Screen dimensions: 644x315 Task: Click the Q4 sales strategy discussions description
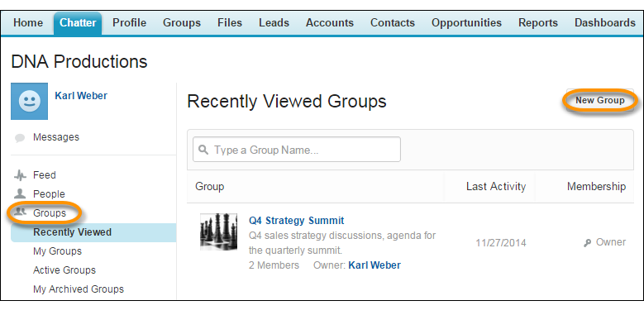(x=342, y=243)
